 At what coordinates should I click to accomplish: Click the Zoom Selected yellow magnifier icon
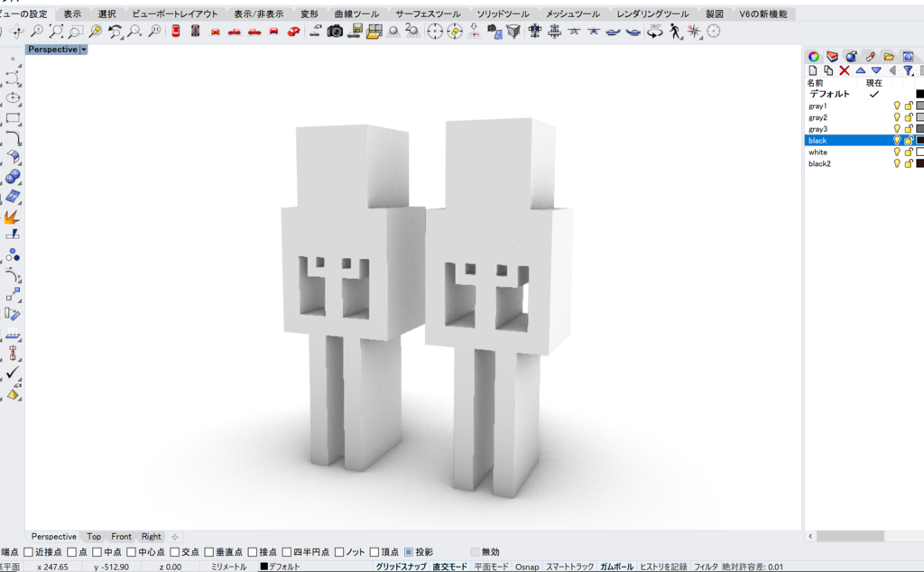pyautogui.click(x=95, y=32)
